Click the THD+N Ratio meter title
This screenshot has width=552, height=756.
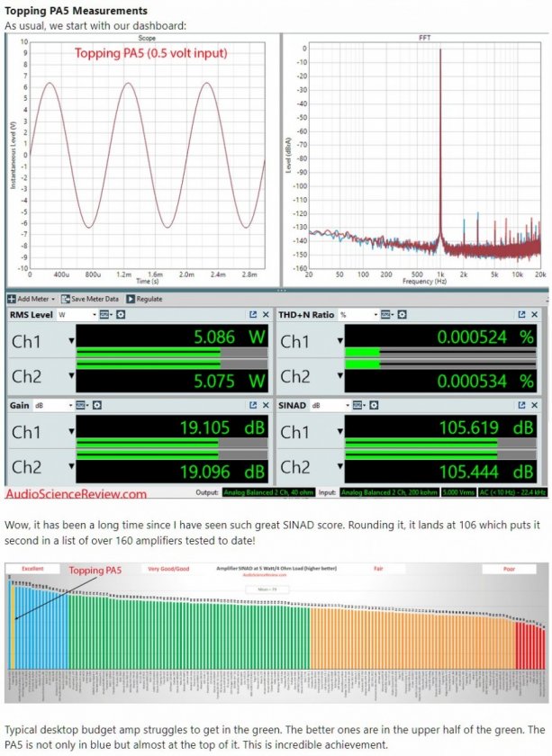coord(306,315)
